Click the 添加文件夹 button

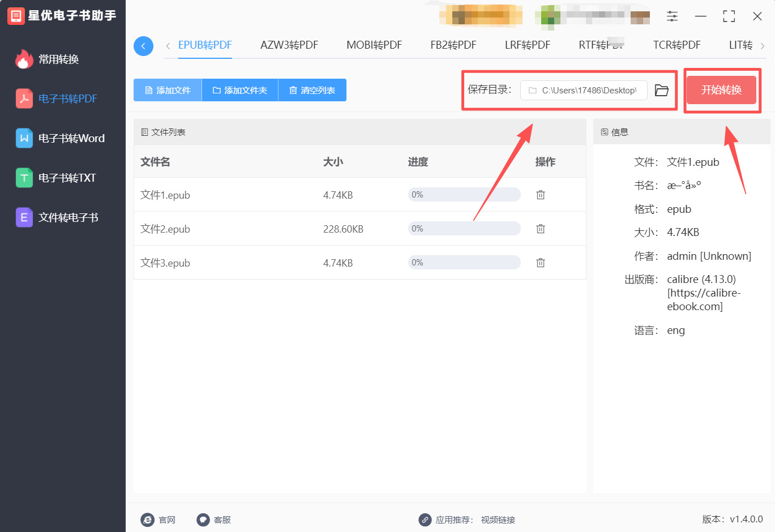pos(240,90)
